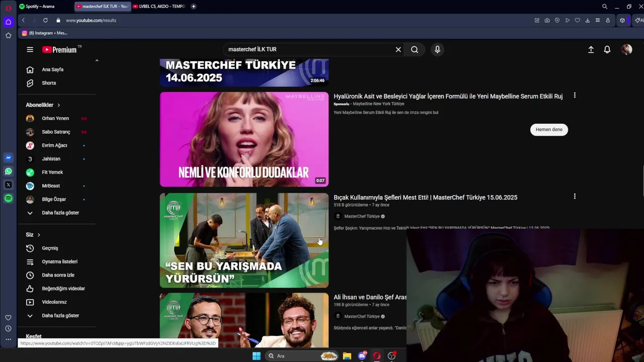Open options for Maybelline sponsored result

[575, 96]
